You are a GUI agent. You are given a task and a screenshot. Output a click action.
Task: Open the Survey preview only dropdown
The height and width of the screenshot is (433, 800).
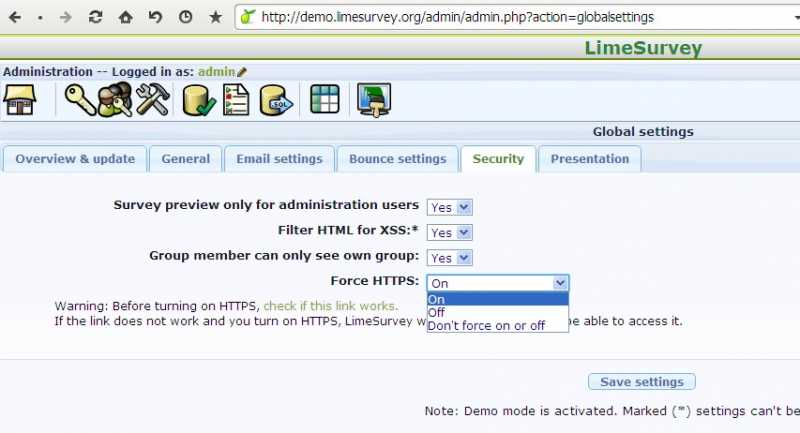449,207
